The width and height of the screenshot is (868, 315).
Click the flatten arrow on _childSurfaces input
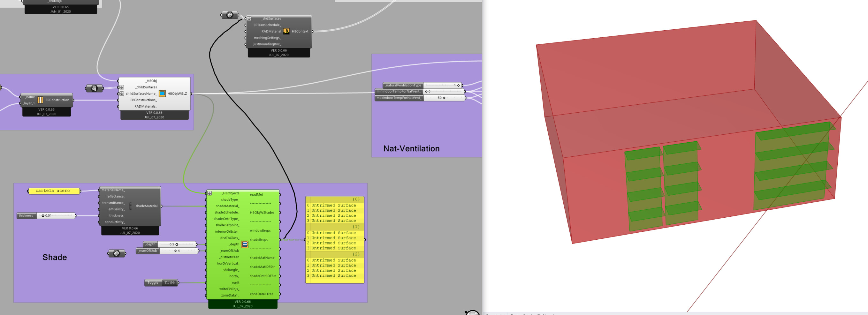(122, 87)
